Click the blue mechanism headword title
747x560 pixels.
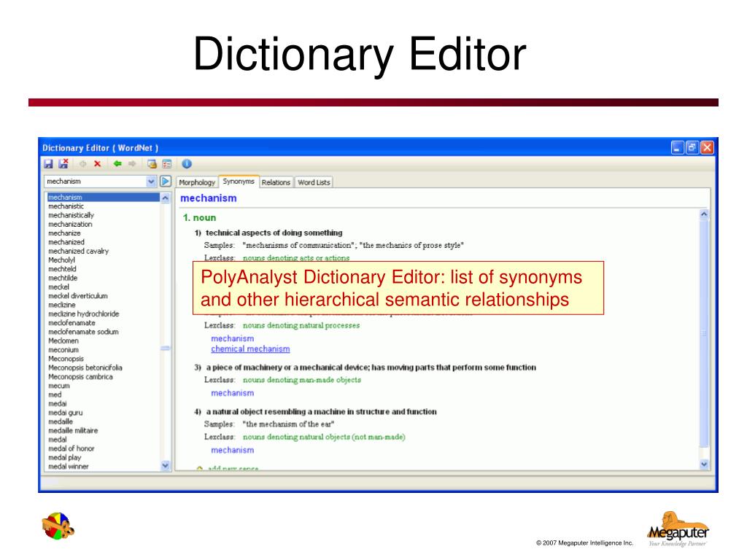208,198
